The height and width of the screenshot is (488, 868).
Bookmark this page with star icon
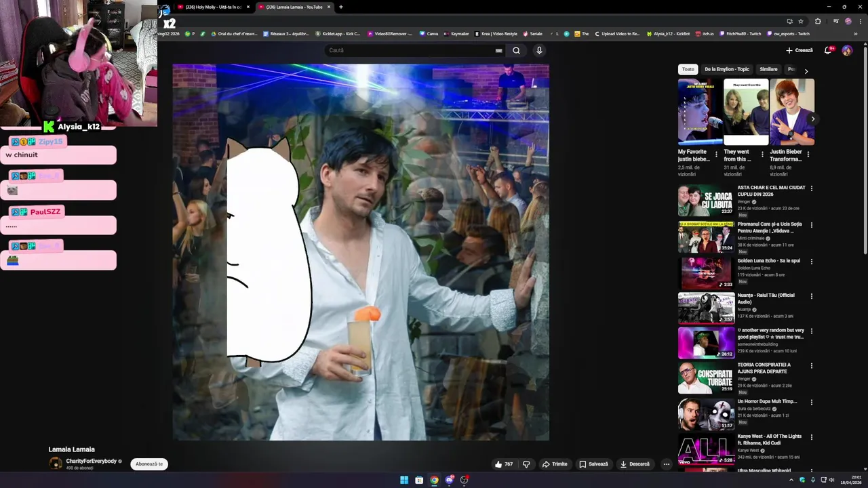(801, 21)
